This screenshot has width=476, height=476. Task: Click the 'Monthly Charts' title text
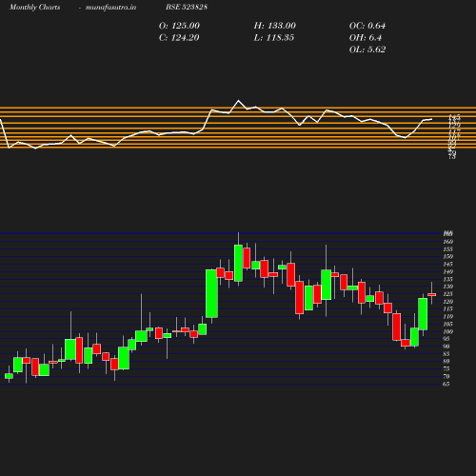[35, 7]
